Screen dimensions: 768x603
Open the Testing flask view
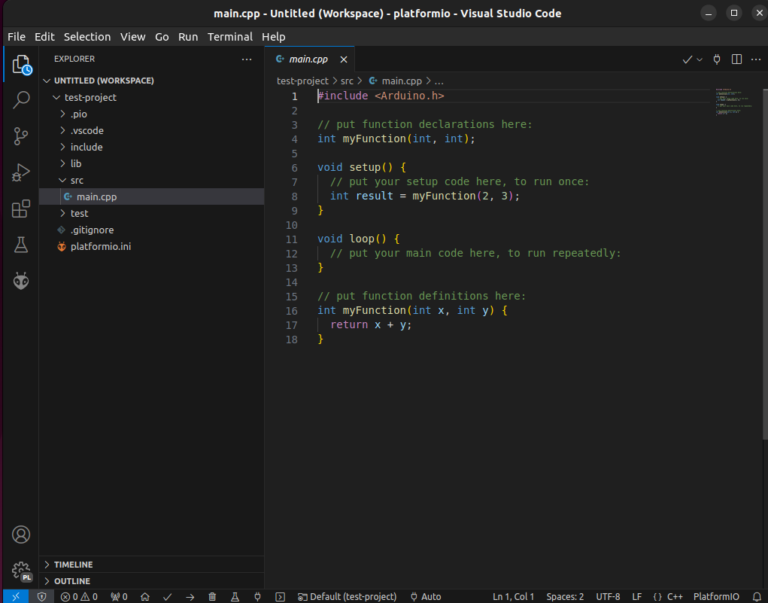(x=21, y=245)
